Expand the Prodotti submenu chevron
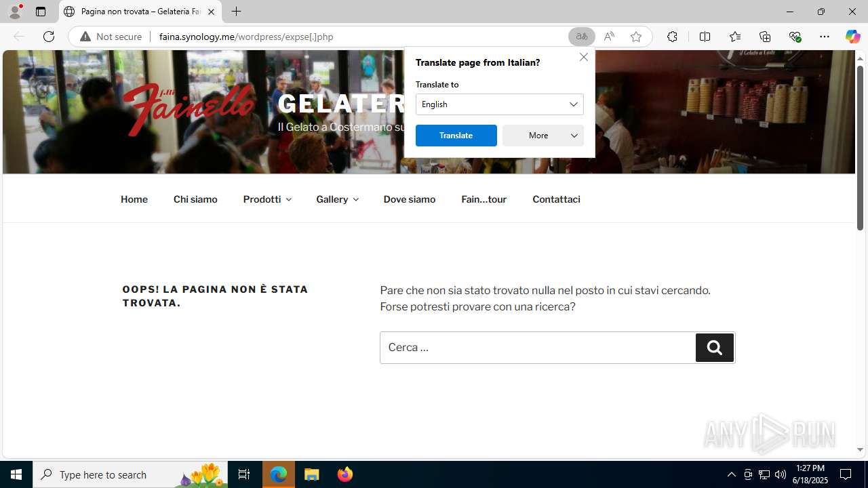Viewport: 868px width, 488px height. [288, 199]
